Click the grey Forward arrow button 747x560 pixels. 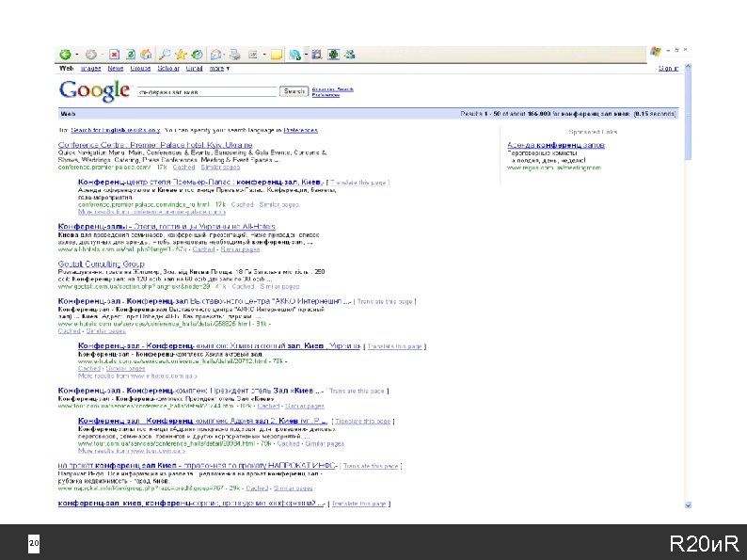90,55
